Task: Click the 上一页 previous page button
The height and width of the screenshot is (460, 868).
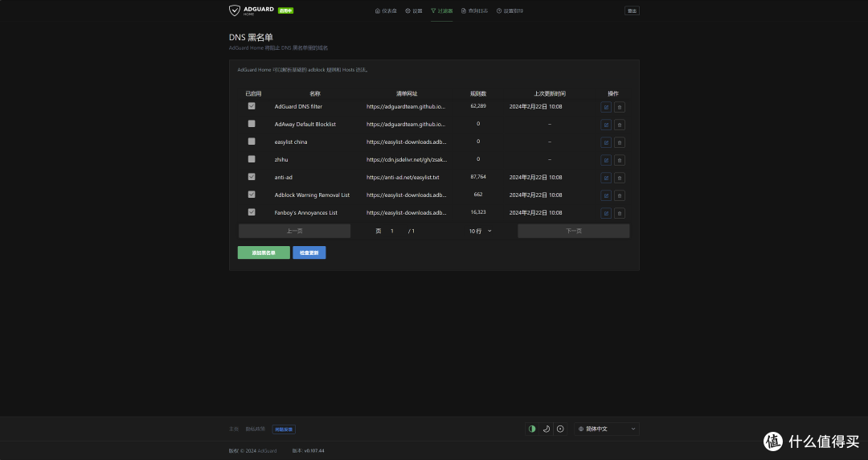Action: (x=294, y=231)
